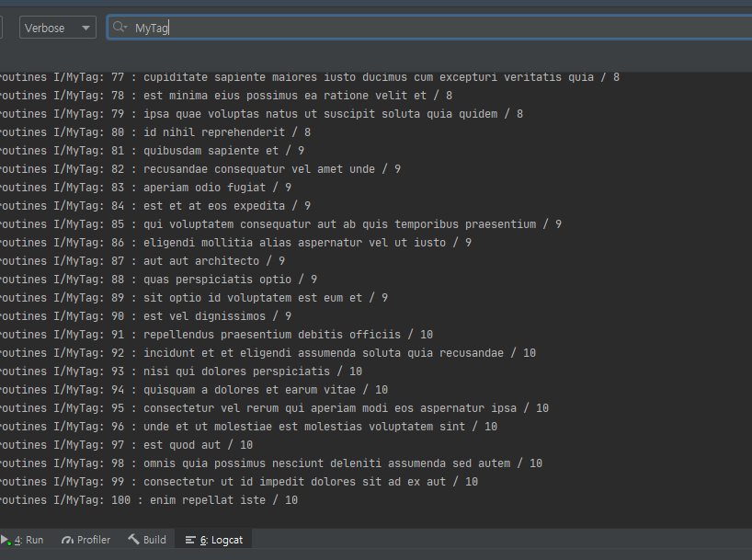Select log line 88 quas perspiciatis optio
Viewport: 752px width, 560px height.
click(x=159, y=280)
